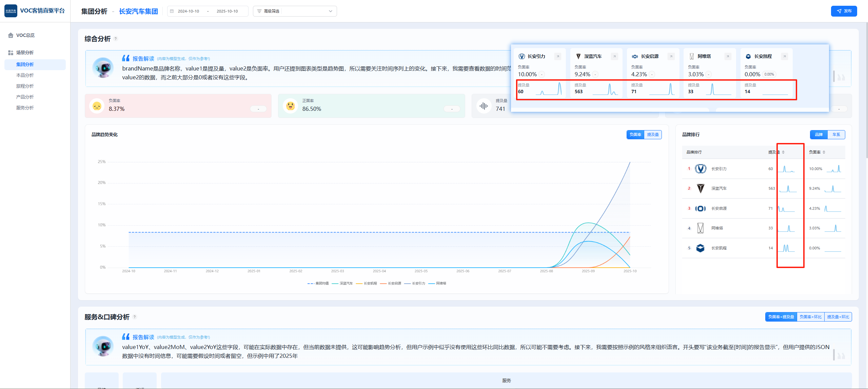This screenshot has width=868, height=389.
Task: Click help icon next to 服务&口碑分析
Action: point(135,317)
